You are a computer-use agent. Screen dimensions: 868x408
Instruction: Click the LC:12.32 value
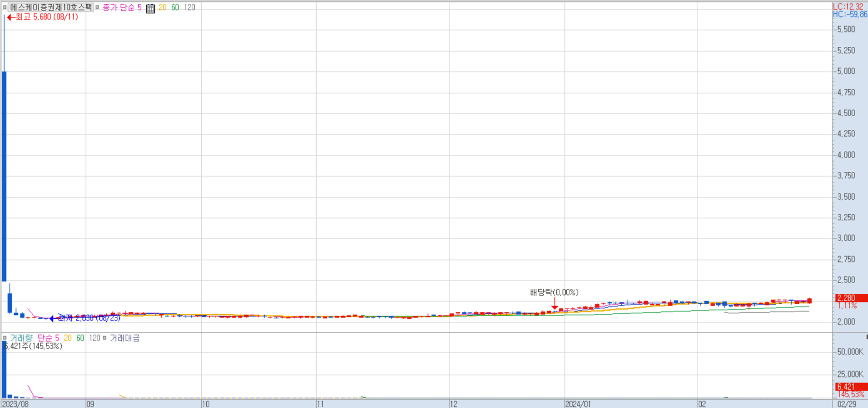pyautogui.click(x=848, y=6)
